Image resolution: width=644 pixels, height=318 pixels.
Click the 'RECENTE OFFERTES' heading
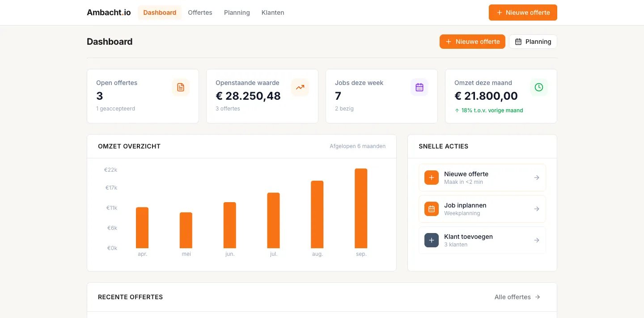[130, 297]
